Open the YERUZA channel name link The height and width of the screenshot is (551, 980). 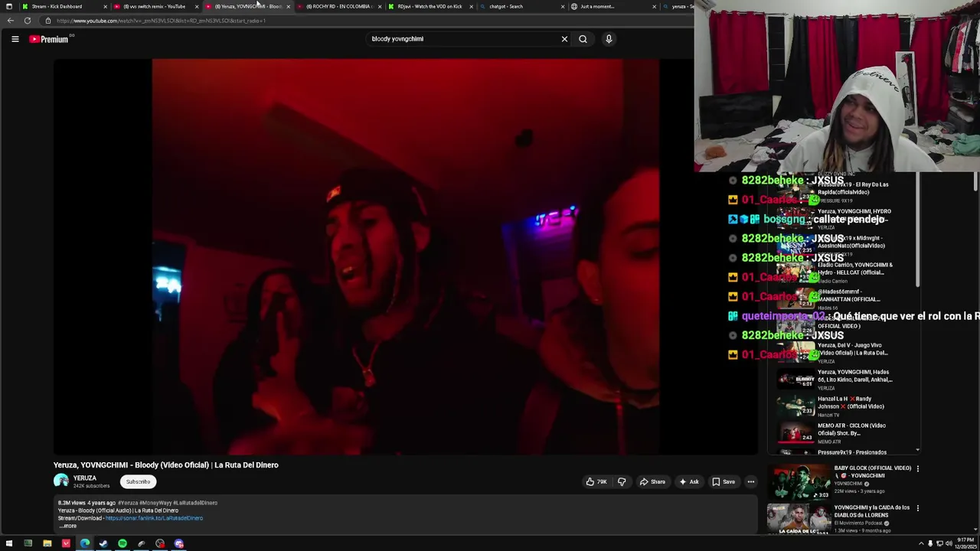(85, 478)
